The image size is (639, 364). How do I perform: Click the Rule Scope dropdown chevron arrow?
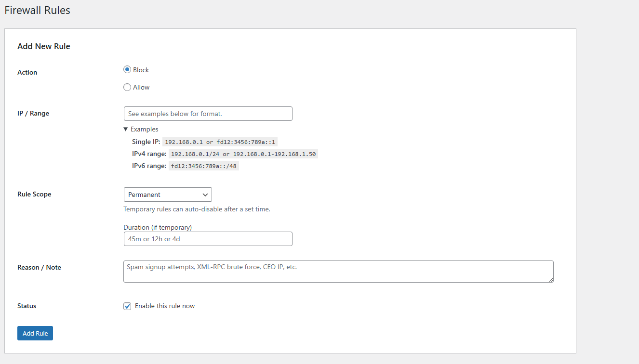coord(206,195)
